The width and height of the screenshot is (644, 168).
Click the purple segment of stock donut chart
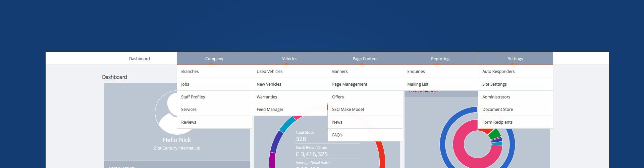(272, 161)
